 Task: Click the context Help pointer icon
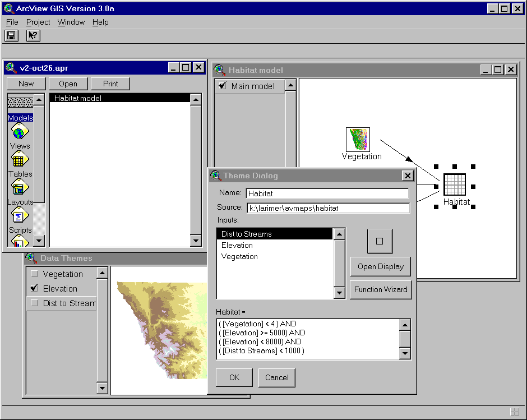[33, 36]
